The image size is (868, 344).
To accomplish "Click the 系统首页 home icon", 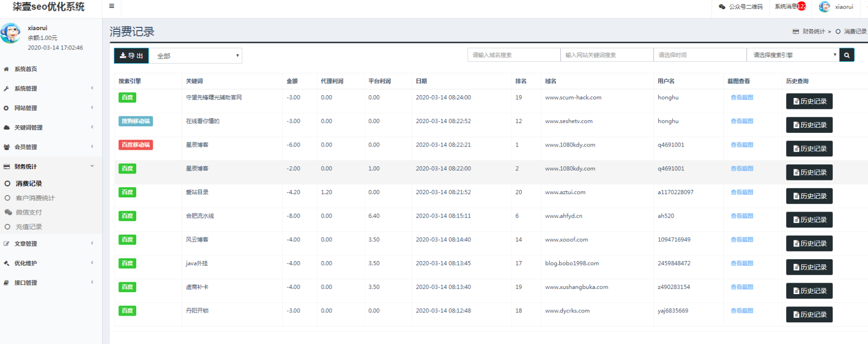I will coord(7,69).
